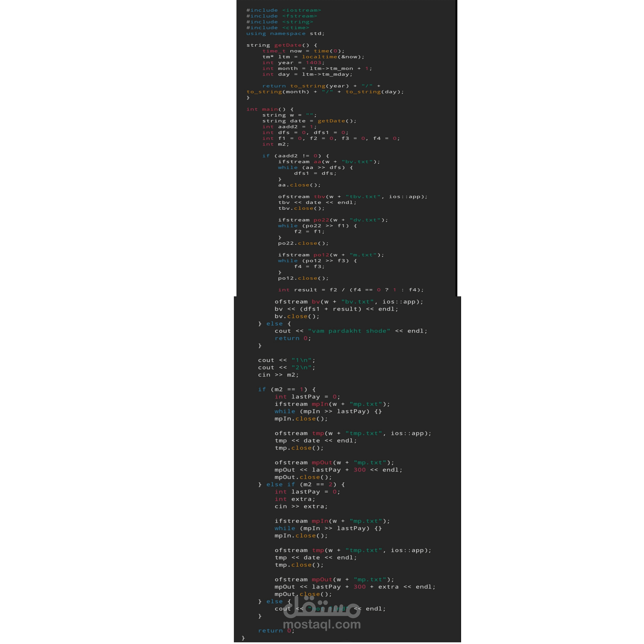Click the 'mpOut << lastPay + 300 << endl;' line
This screenshot has width=644, height=644.
338,470
